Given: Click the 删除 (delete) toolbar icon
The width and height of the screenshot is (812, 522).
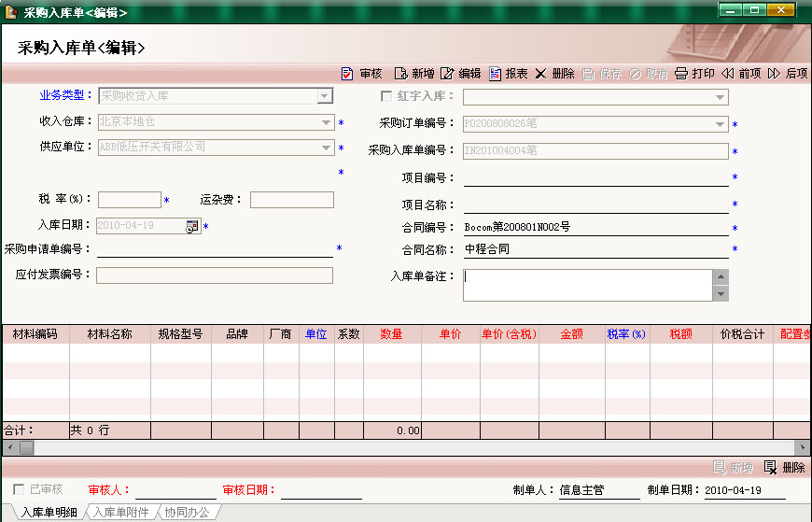Looking at the screenshot, I should point(540,74).
